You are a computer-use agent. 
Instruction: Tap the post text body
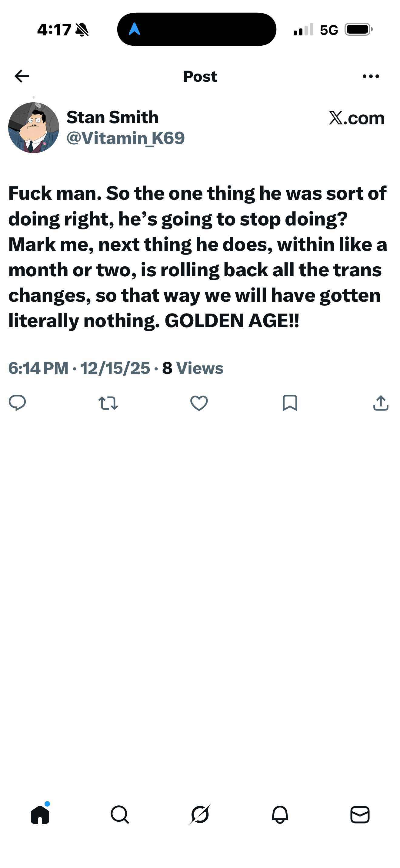[198, 257]
